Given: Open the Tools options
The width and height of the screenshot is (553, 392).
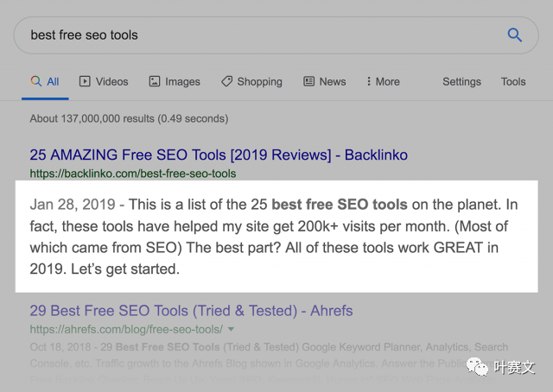Looking at the screenshot, I should click(513, 81).
